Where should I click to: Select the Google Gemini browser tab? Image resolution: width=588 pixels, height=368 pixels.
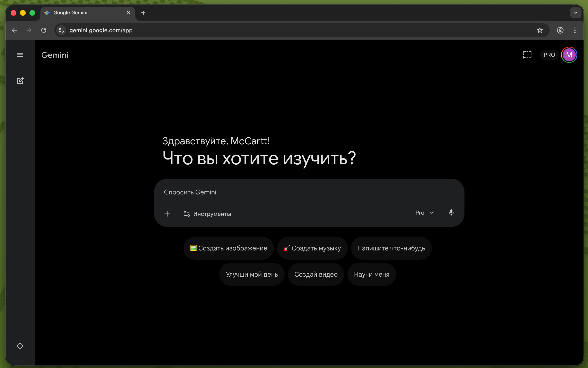pos(88,13)
